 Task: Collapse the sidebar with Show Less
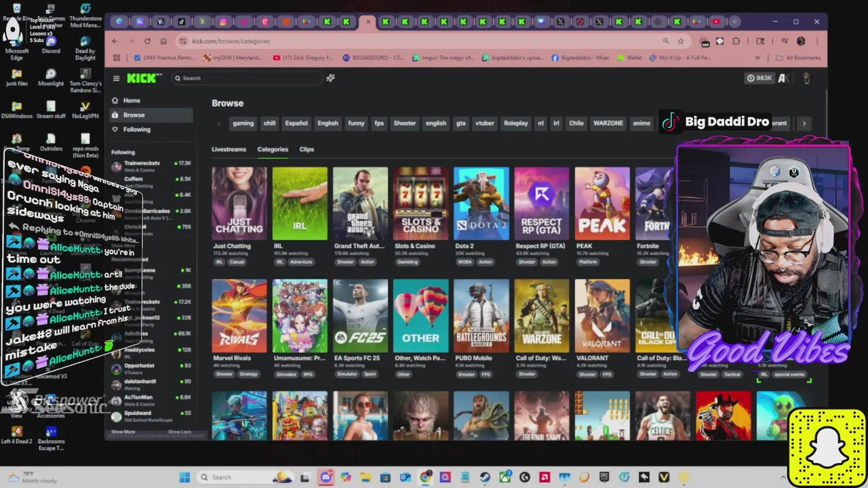(180, 432)
